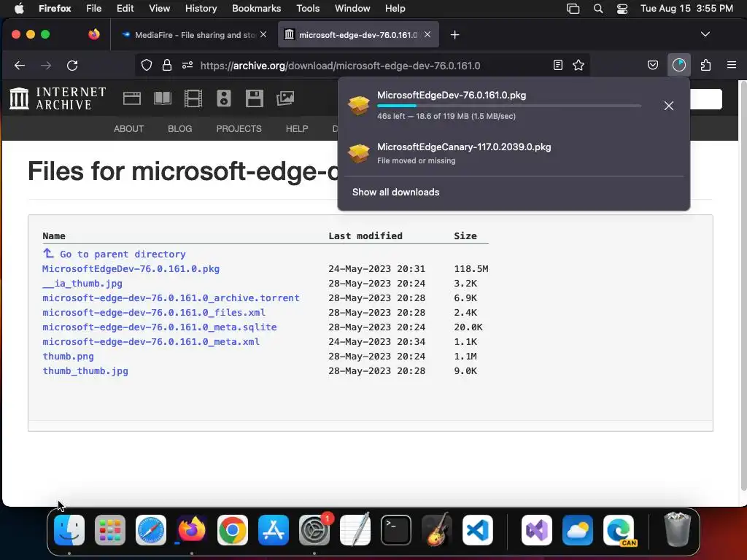Open the ABOUT navigation link
Viewport: 747px width, 560px height.
click(128, 128)
